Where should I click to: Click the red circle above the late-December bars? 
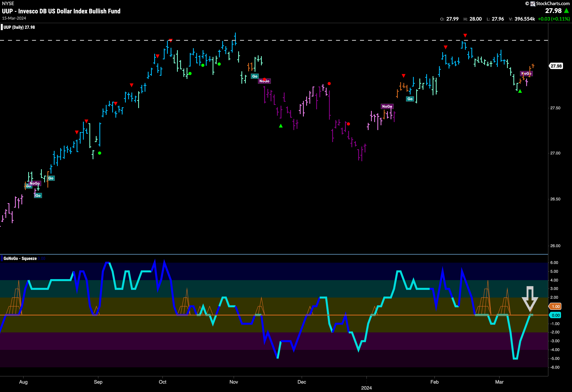(x=348, y=124)
